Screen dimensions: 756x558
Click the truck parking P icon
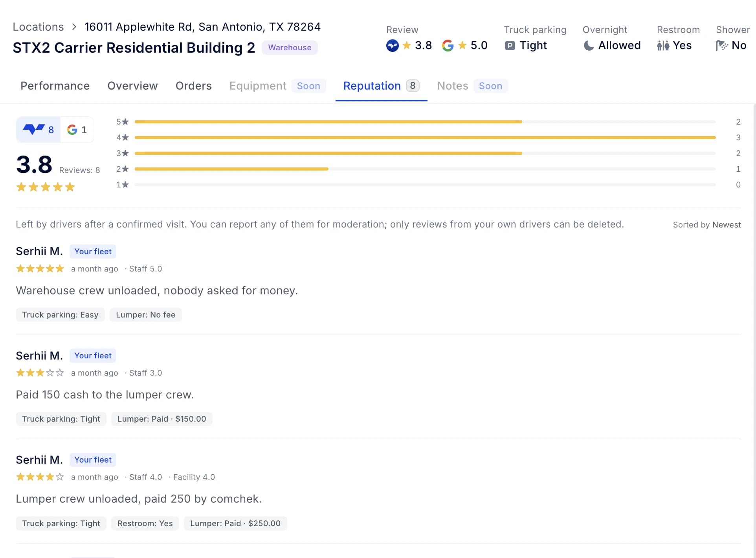click(x=510, y=46)
